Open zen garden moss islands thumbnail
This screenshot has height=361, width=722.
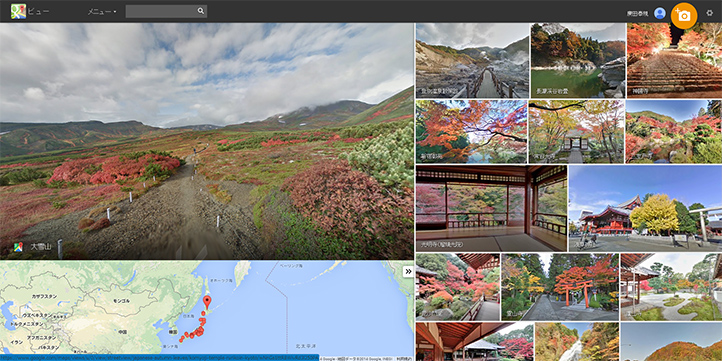[671, 287]
